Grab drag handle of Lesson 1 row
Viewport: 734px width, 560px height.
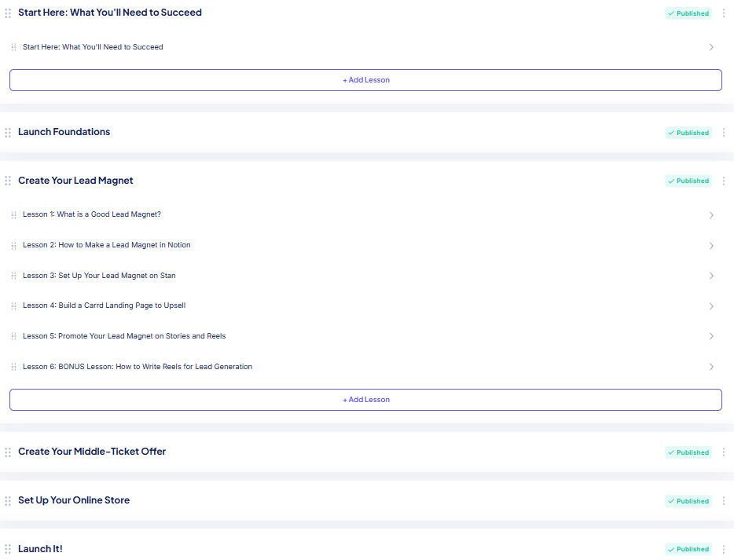pos(13,215)
